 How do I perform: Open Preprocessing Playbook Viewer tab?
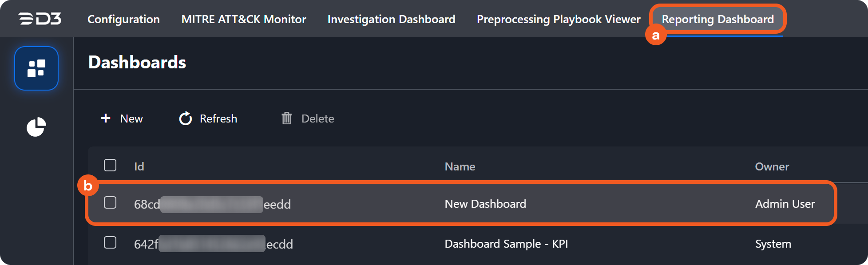[x=559, y=19]
